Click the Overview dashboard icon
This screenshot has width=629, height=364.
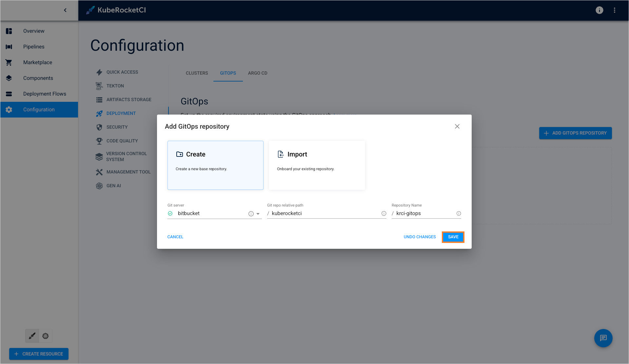(9, 31)
